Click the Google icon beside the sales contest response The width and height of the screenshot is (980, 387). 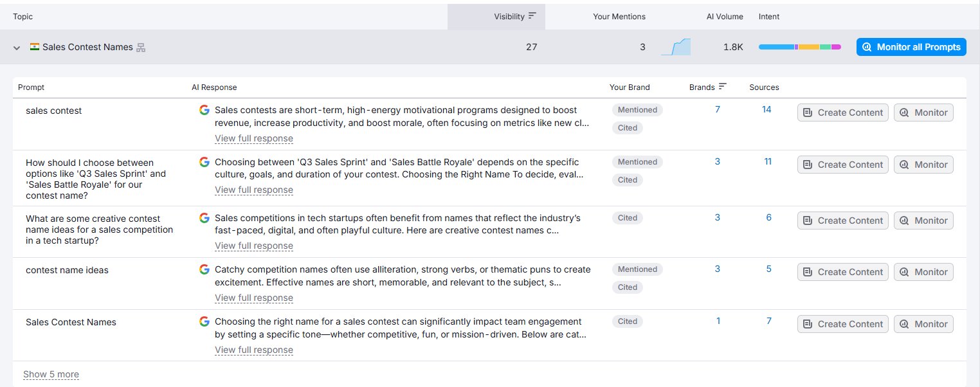(x=204, y=110)
